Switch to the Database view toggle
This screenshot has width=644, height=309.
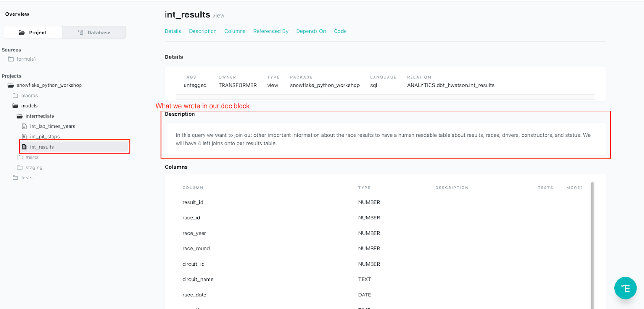tap(93, 32)
